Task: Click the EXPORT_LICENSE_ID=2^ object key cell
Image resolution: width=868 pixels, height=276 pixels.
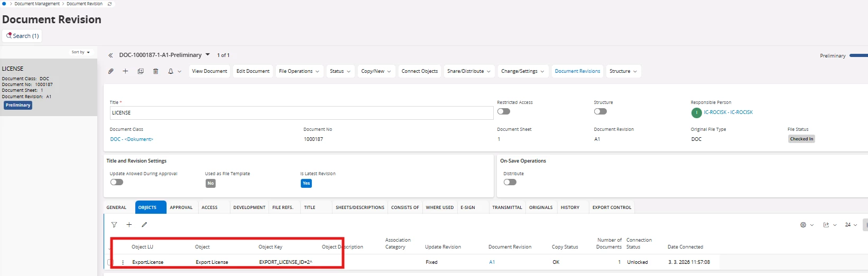Action: click(x=285, y=262)
